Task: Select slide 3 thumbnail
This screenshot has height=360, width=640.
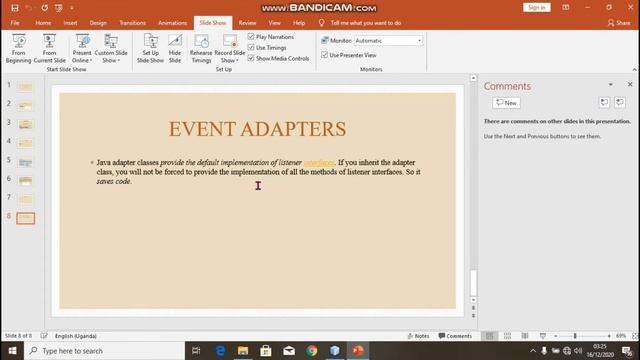Action: 25,124
